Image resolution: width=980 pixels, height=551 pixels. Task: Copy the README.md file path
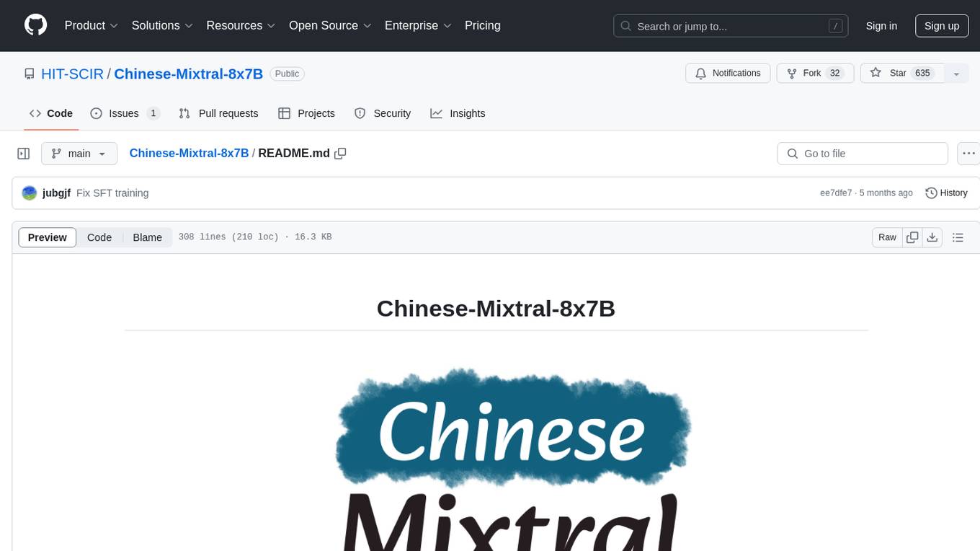pyautogui.click(x=340, y=153)
